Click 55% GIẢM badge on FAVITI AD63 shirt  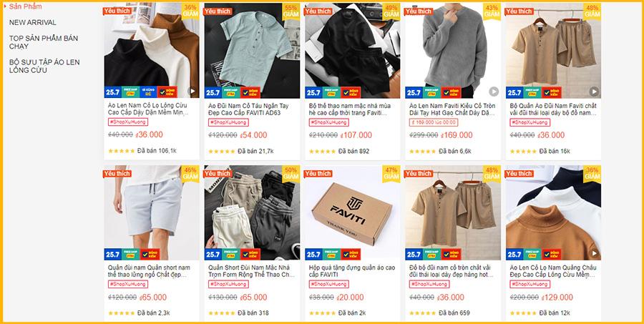[x=291, y=11]
